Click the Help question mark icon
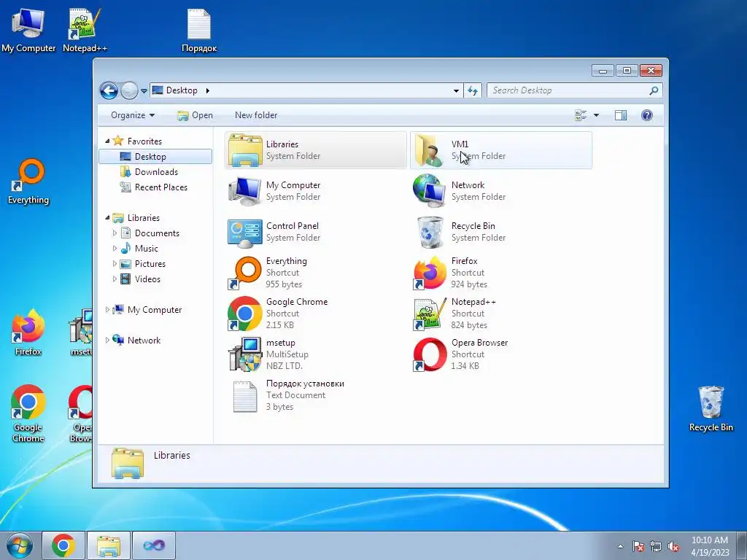The width and height of the screenshot is (747, 560). (646, 115)
